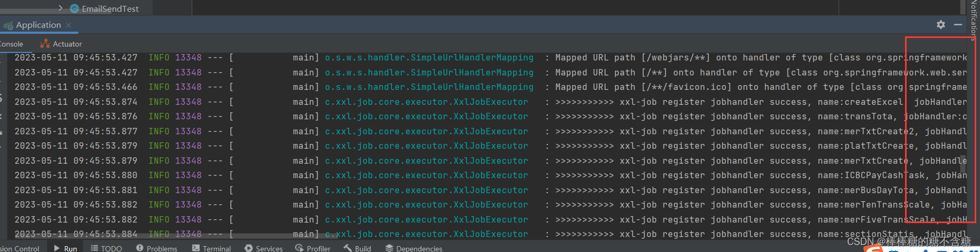Viewport: 980px width, 252px height.
Task: Open the Run tool window button
Action: tap(65, 248)
